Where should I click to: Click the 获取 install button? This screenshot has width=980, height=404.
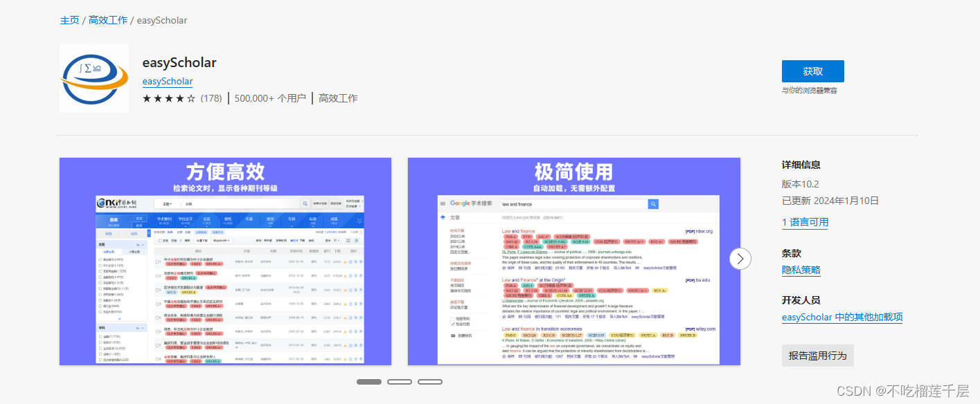813,71
